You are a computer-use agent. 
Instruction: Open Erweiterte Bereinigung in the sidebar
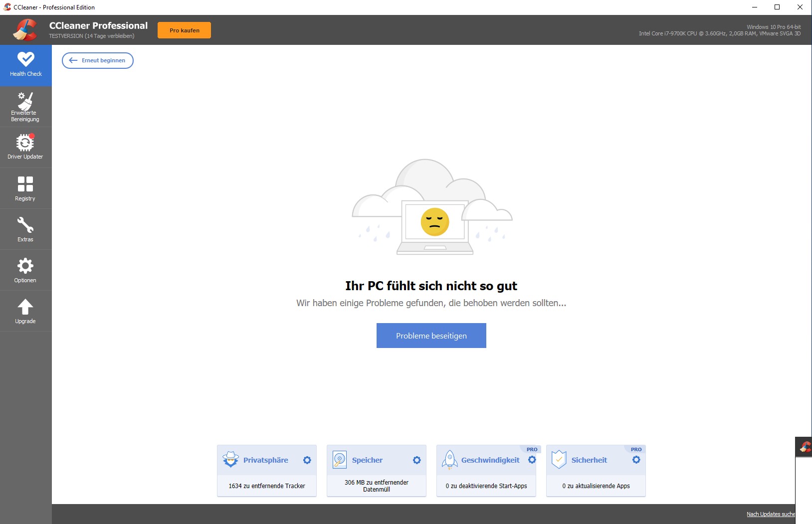point(25,107)
